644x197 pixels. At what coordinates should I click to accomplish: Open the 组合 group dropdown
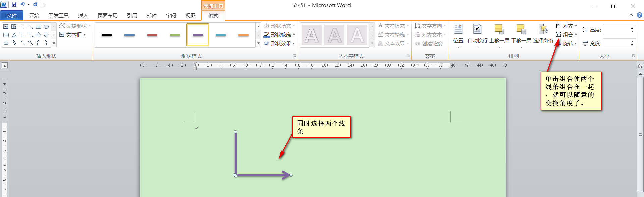click(566, 35)
